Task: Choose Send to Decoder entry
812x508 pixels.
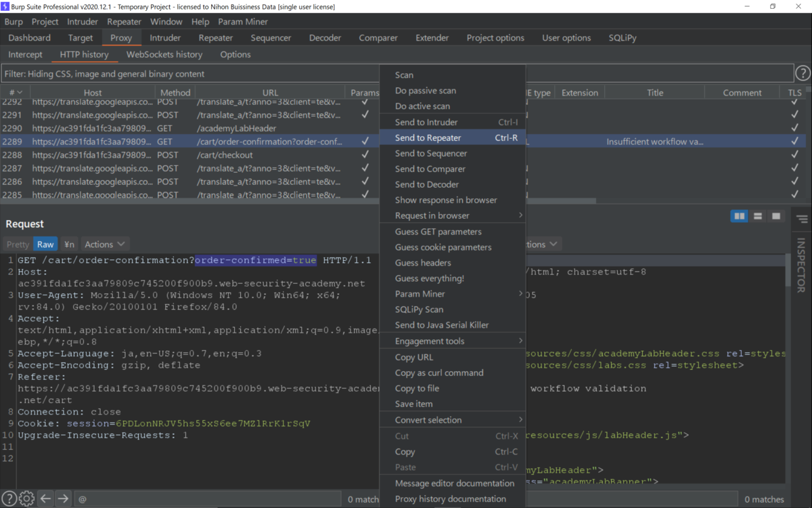Action: click(x=453, y=184)
